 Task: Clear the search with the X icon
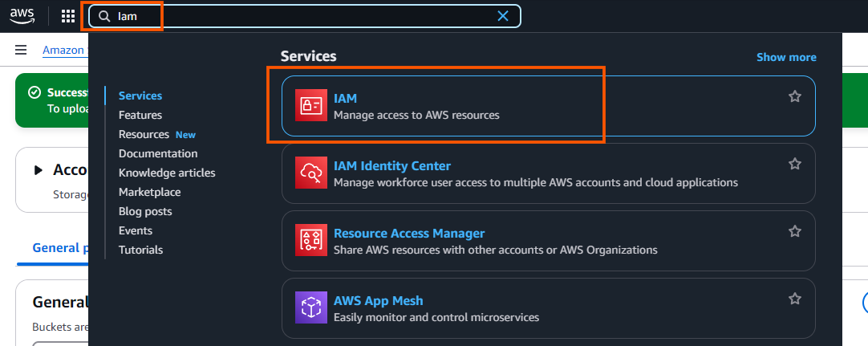click(503, 16)
